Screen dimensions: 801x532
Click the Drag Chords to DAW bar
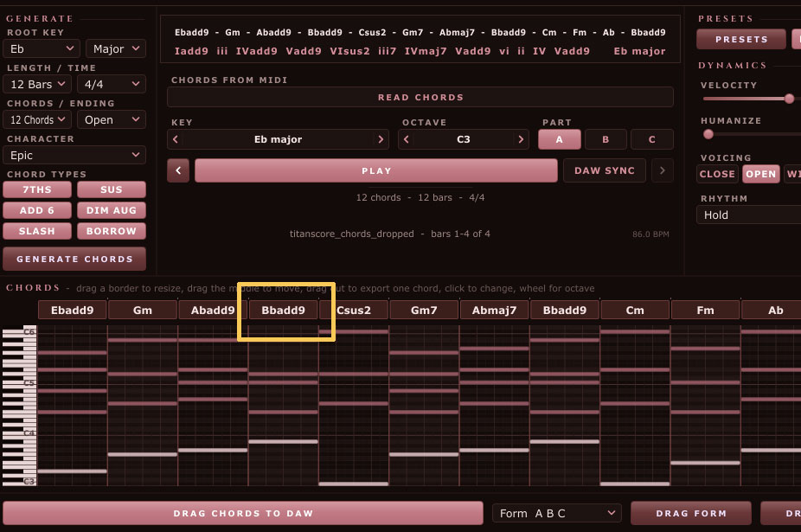(243, 513)
